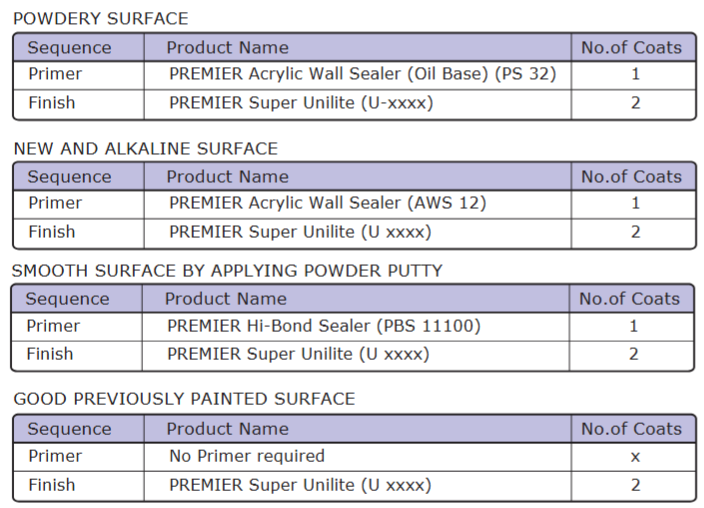Select the Finish cell in New and Alkaline table
The width and height of the screenshot is (704, 508).
pos(51,231)
